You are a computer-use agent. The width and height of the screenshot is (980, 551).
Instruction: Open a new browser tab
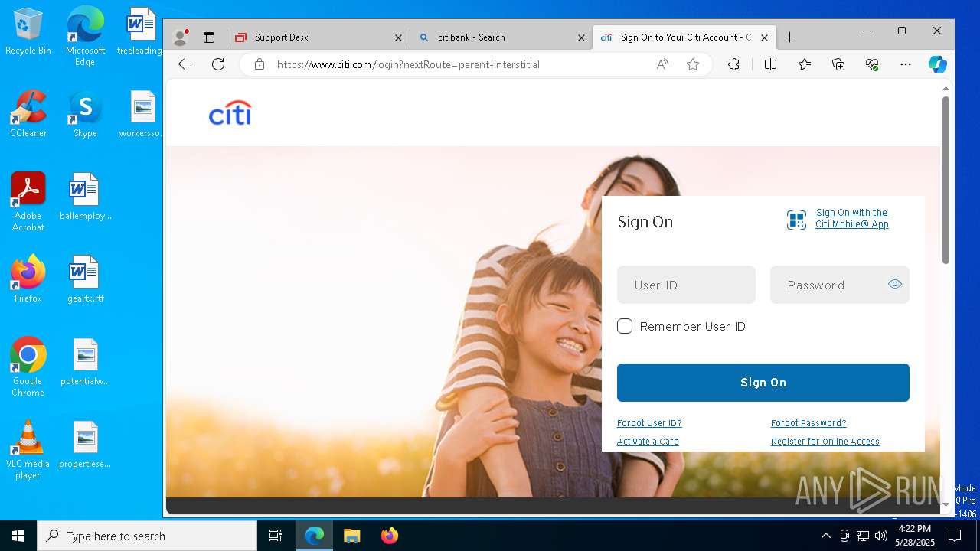790,37
